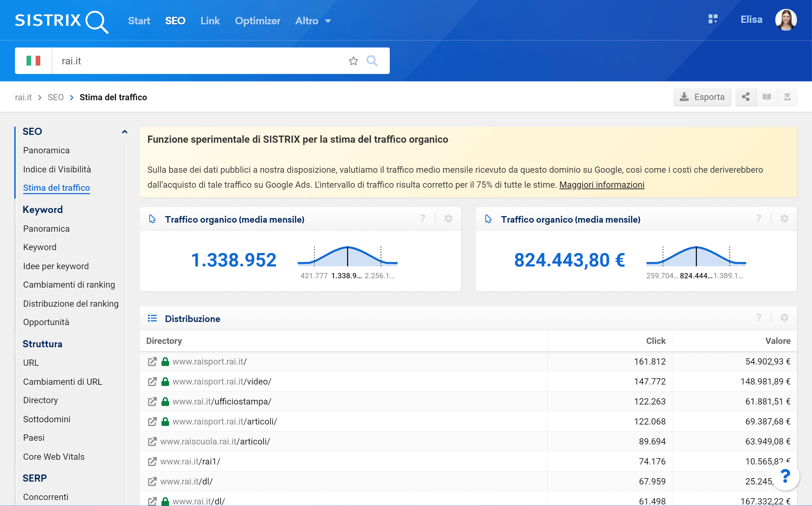Open Opportunità in sidebar
Image resolution: width=812 pixels, height=506 pixels.
pos(46,322)
